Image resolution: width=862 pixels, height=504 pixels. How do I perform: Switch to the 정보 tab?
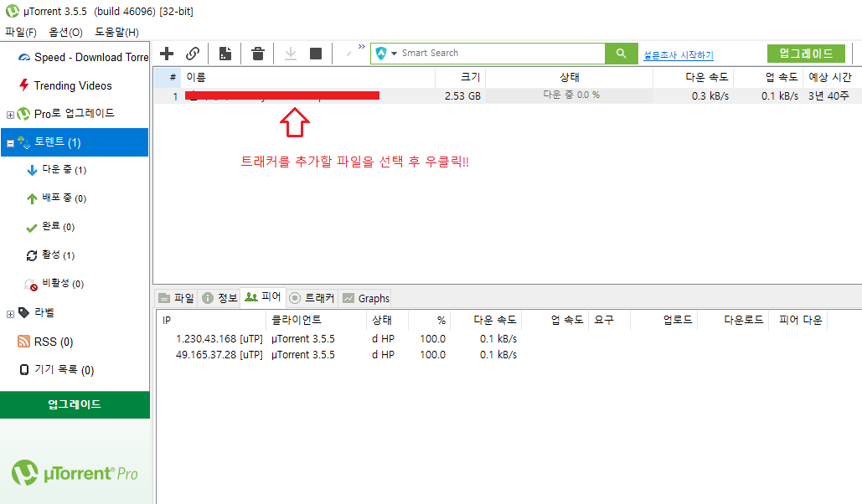point(219,298)
